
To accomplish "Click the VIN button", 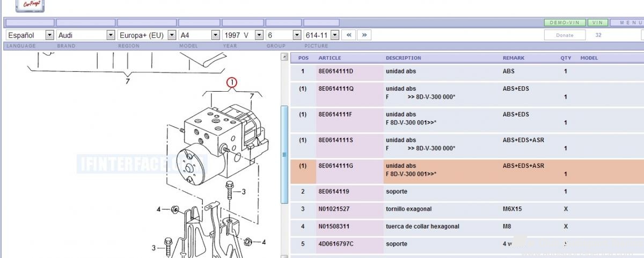I will coord(597,23).
